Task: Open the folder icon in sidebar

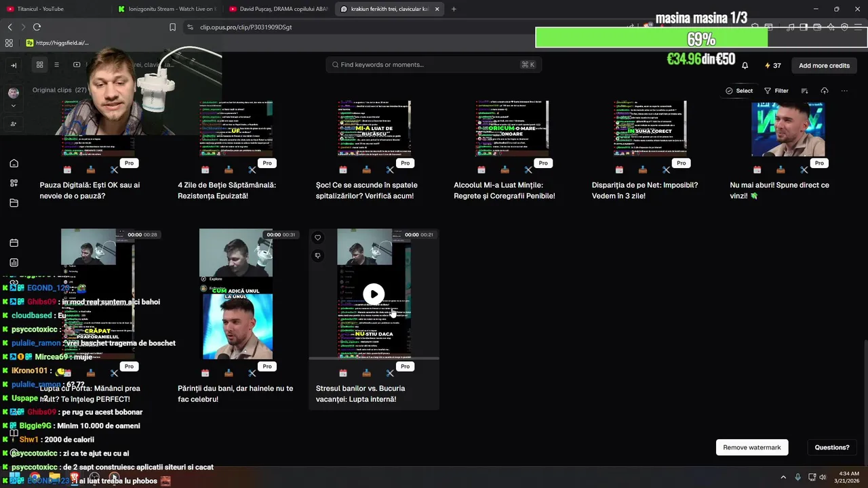Action: pyautogui.click(x=14, y=203)
